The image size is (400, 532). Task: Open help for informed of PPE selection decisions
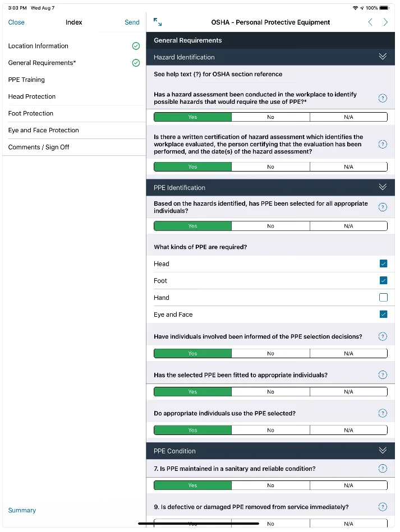[383, 336]
